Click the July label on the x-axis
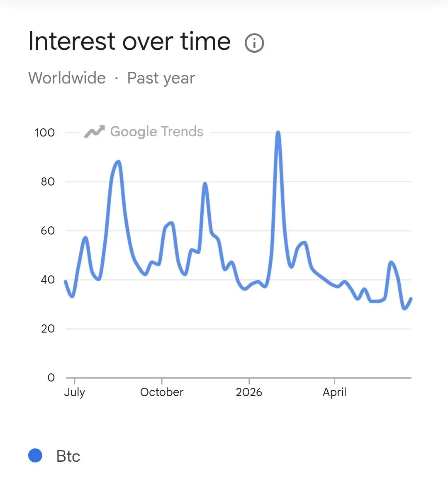This screenshot has height=497, width=448. click(74, 392)
